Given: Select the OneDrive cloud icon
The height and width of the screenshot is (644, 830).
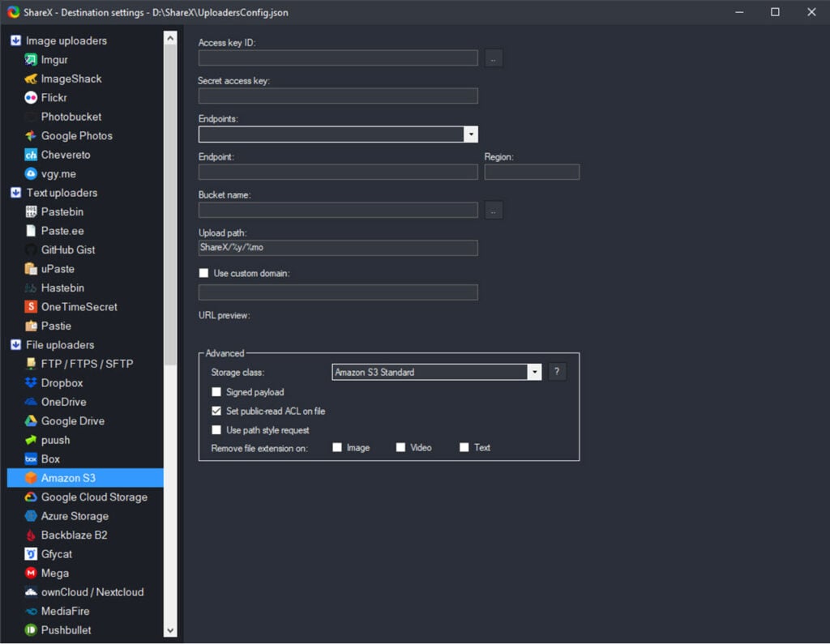Looking at the screenshot, I should 31,402.
